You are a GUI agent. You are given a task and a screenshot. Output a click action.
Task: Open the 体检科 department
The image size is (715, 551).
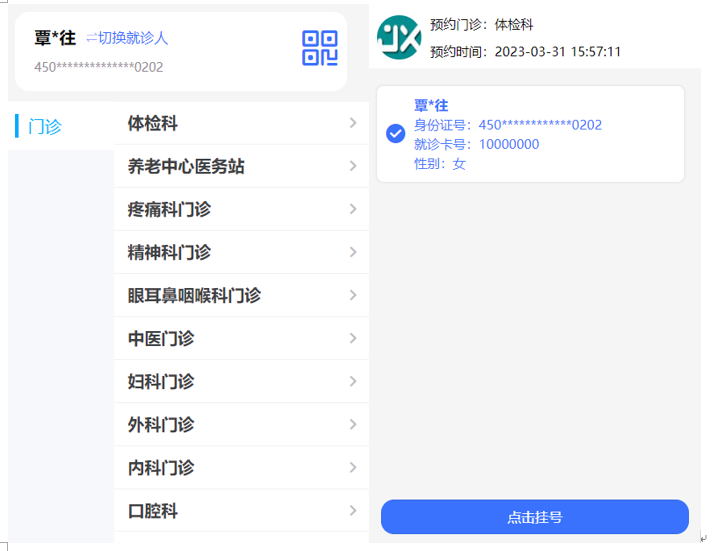[241, 123]
